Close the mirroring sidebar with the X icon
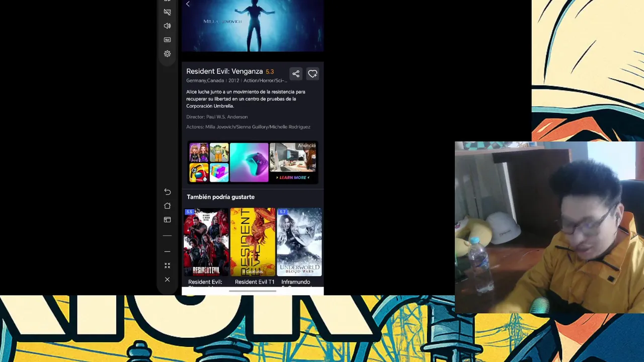The image size is (644, 362). click(x=167, y=280)
